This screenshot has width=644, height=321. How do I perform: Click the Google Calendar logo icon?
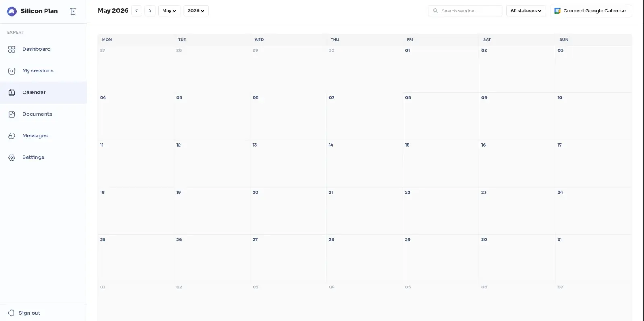click(557, 11)
